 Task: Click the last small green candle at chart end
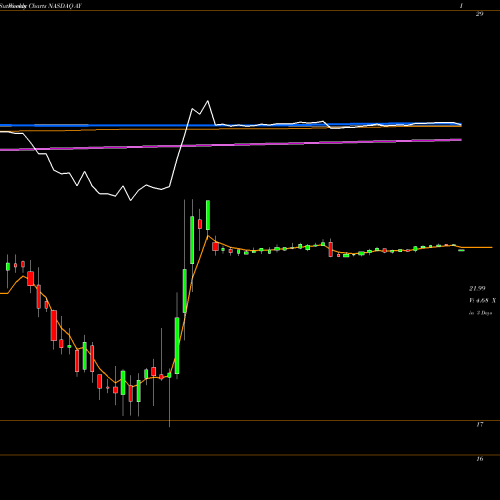462,250
